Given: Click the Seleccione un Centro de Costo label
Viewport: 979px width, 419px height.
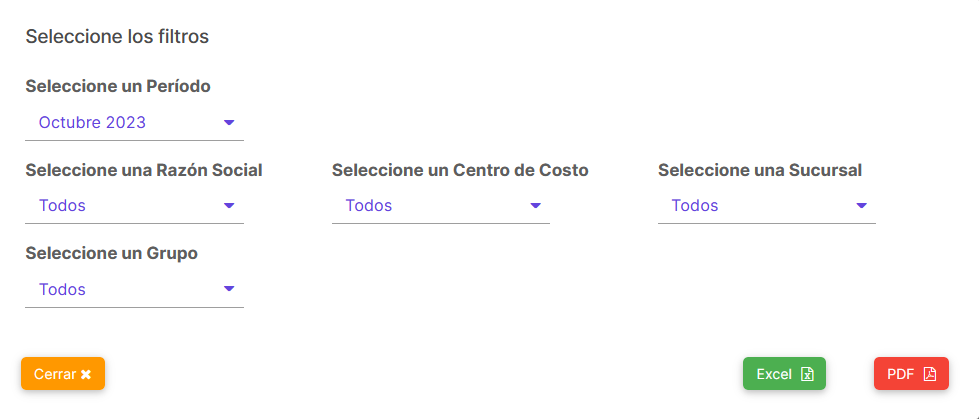Looking at the screenshot, I should coord(460,170).
